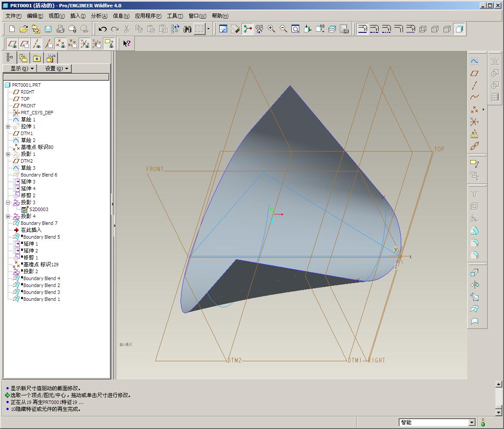Click the 设置(G) button in model tree
The width and height of the screenshot is (504, 429).
[54, 69]
